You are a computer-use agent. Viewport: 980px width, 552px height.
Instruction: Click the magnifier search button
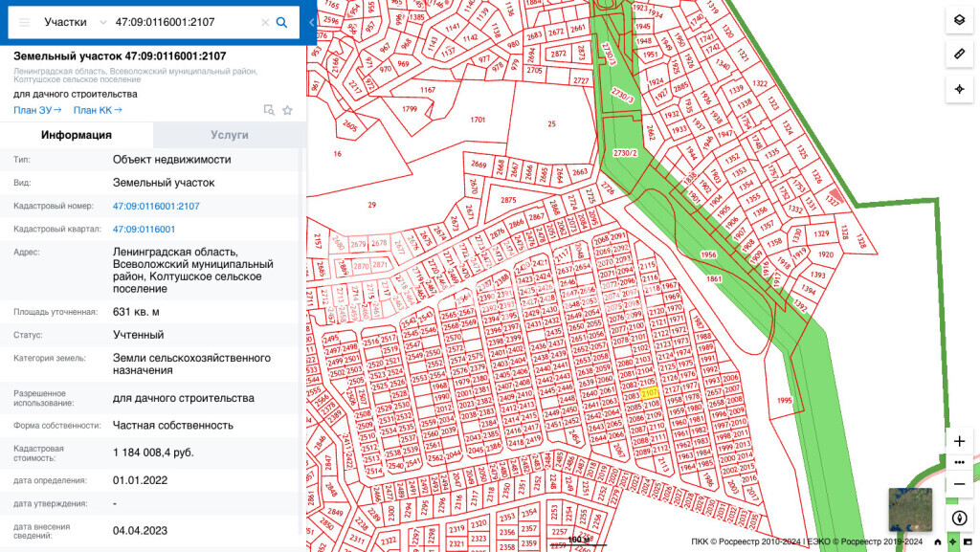[x=281, y=22]
